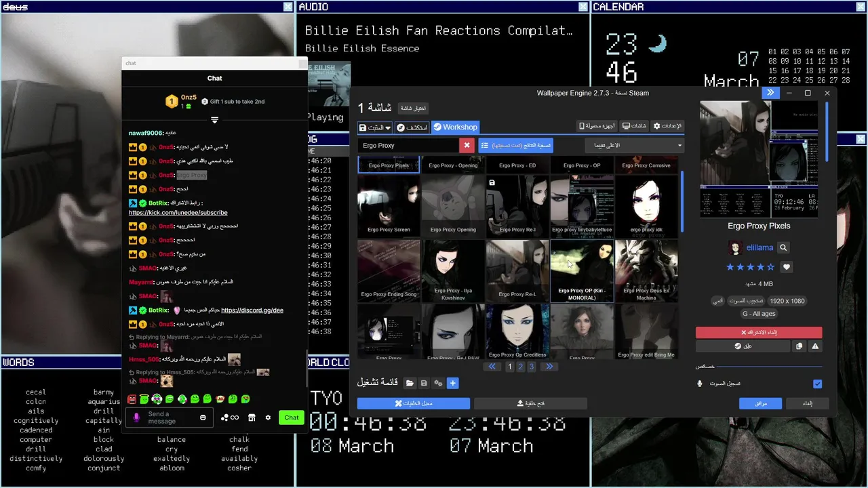Close the small chat popup window
The image size is (868, 488).
(302, 63)
